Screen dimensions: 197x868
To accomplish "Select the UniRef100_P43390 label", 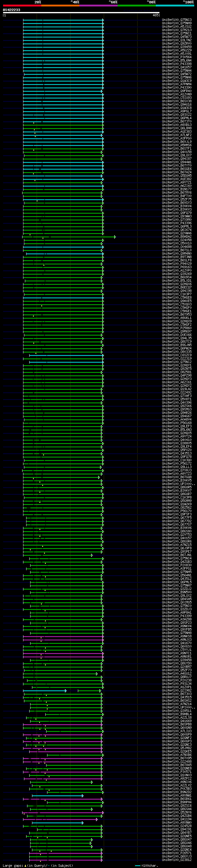I will (x=177, y=88).
